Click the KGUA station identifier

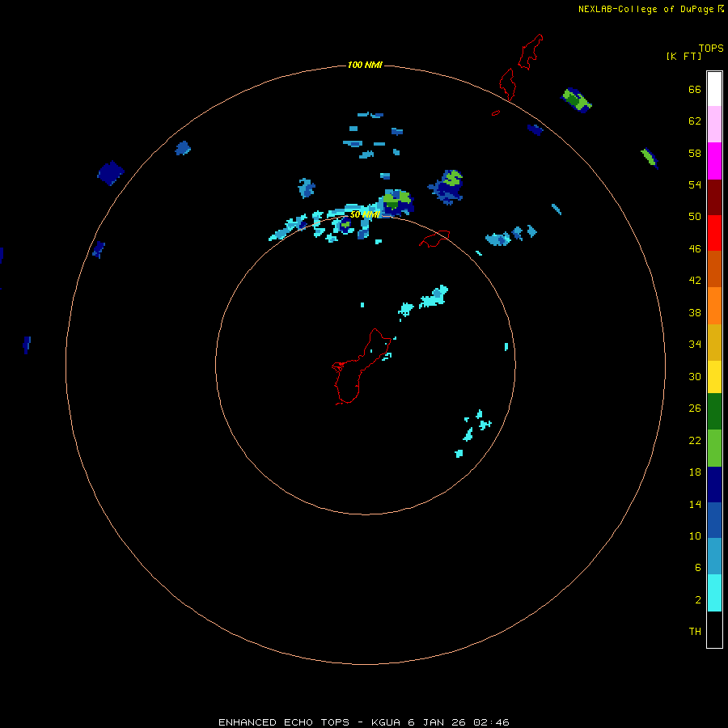click(x=387, y=722)
